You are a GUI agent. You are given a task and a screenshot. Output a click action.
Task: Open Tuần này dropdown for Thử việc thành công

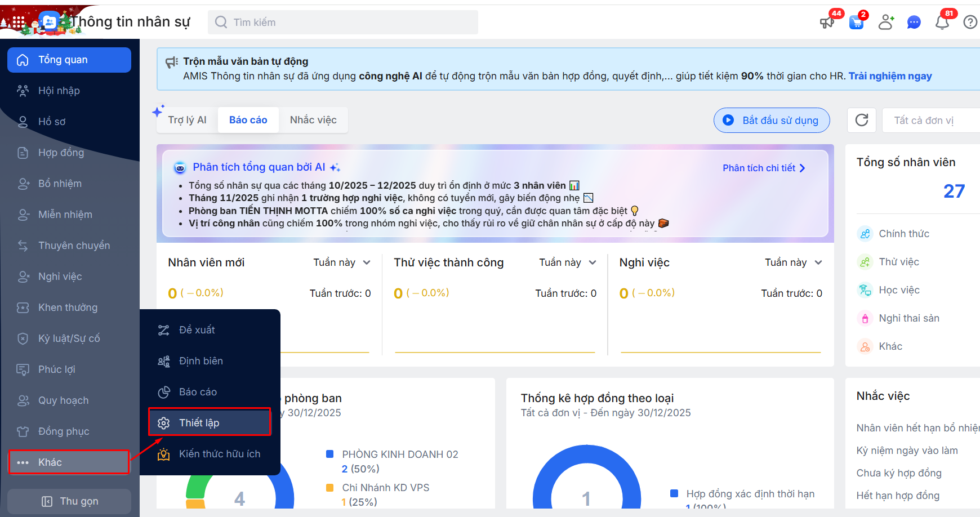(568, 262)
